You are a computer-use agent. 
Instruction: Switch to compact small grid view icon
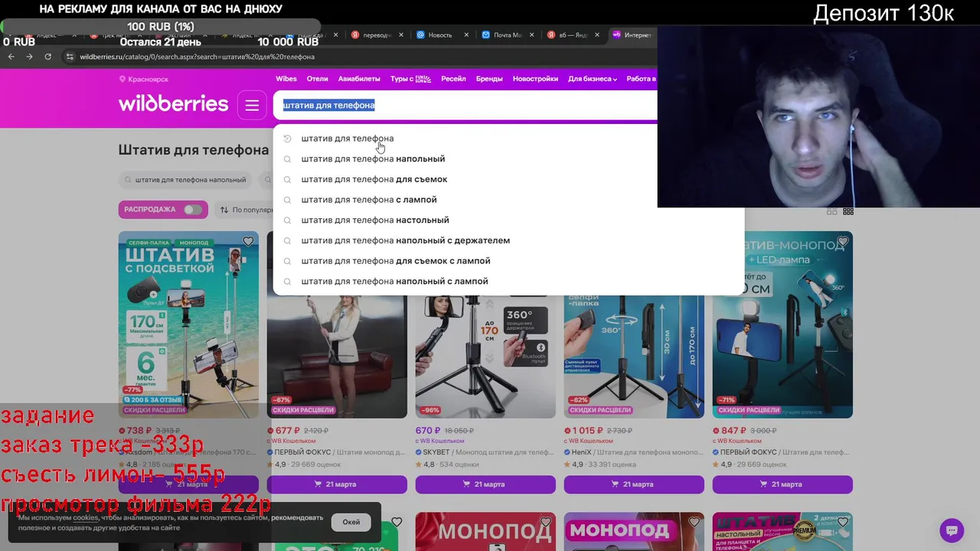(x=848, y=211)
